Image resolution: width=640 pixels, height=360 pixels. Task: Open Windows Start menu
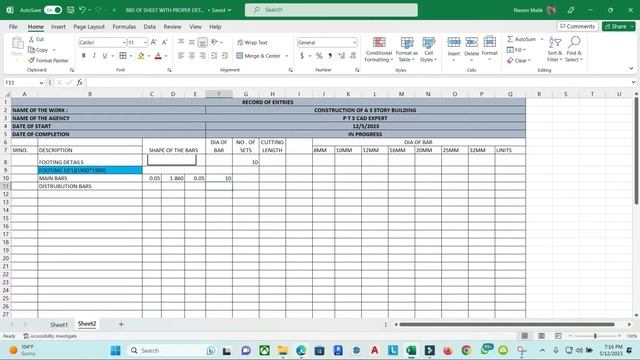coord(116,351)
